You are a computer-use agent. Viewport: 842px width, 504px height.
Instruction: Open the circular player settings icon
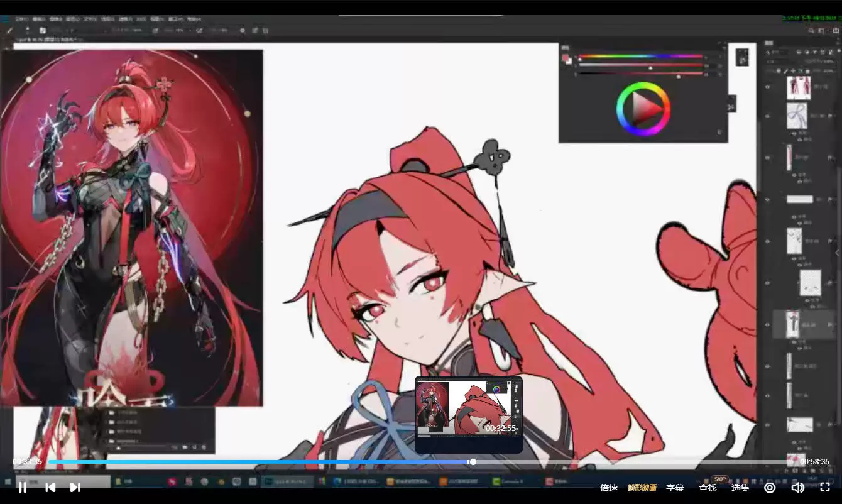pos(770,487)
